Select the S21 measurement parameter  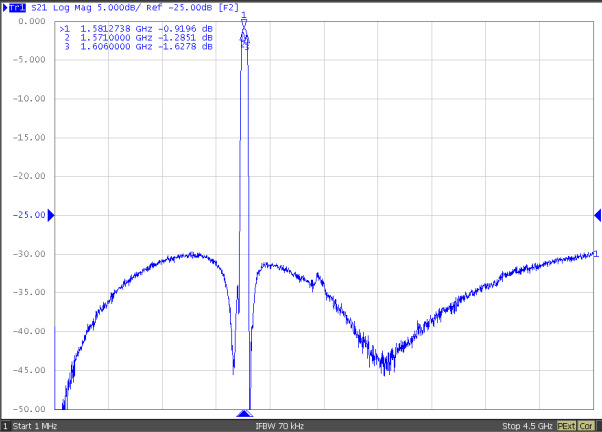coord(36,7)
